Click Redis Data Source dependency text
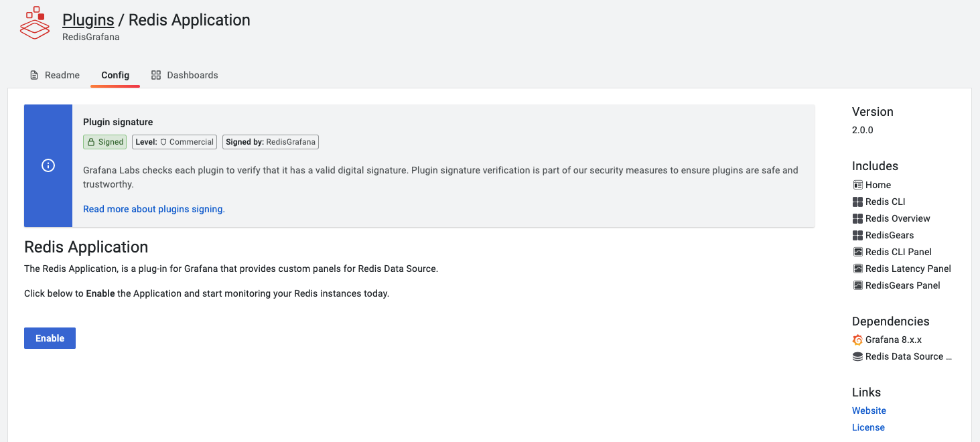 (x=909, y=356)
